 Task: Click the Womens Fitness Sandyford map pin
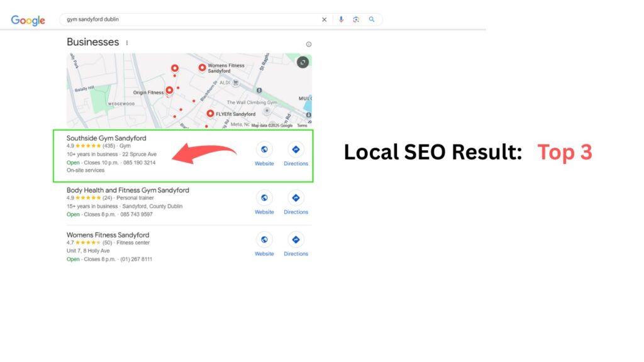pyautogui.click(x=202, y=68)
